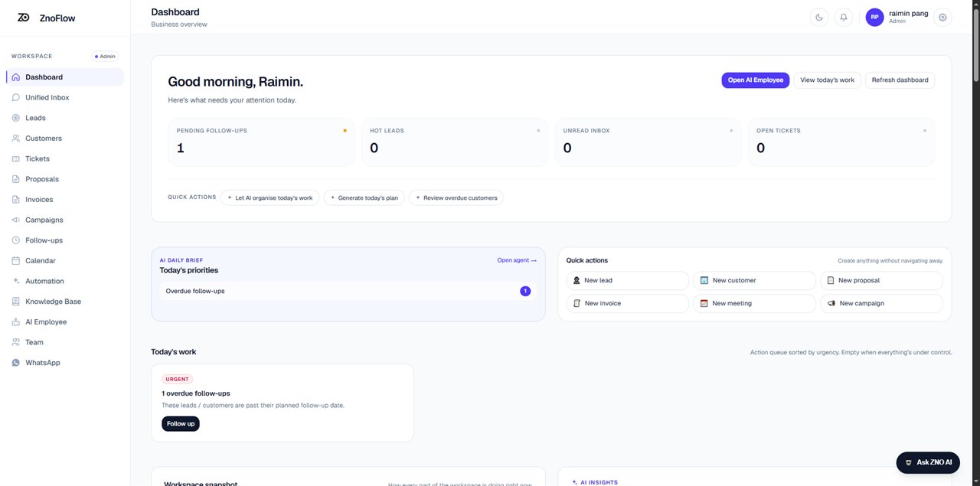The height and width of the screenshot is (486, 980).
Task: Open the Calendar menu item
Action: (x=64, y=261)
